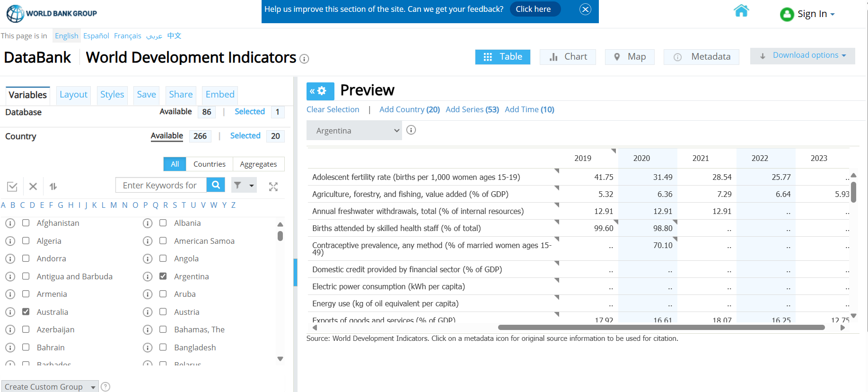The height and width of the screenshot is (392, 868).
Task: Run the country keyword search
Action: [216, 185]
